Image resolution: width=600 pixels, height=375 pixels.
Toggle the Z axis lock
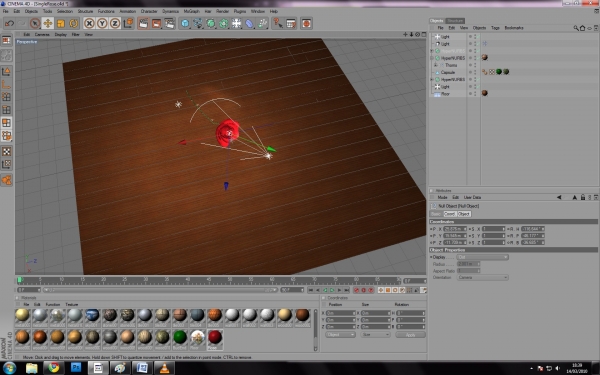point(115,24)
